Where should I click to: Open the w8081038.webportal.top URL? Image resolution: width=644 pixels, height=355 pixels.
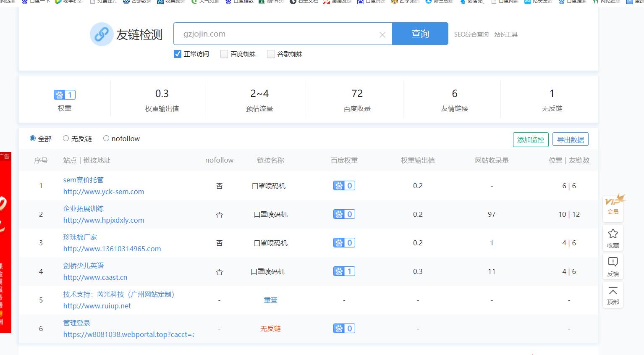(128, 334)
